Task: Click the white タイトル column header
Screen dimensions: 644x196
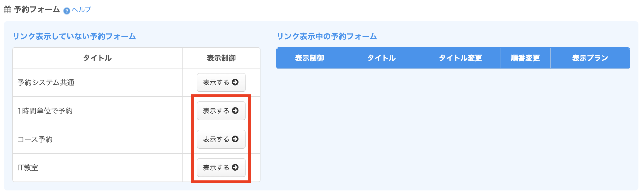Action: [97, 58]
